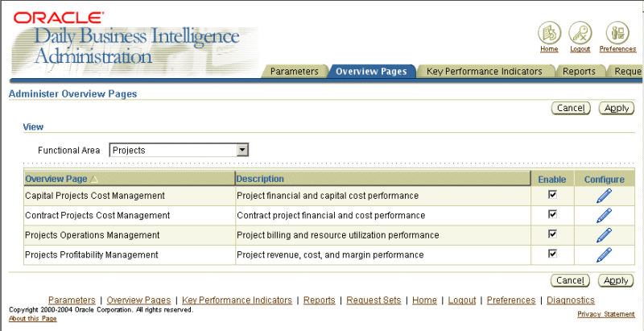Viewport: 644px width, 331px height.
Task: Click Home link in footer
Action: (x=425, y=300)
